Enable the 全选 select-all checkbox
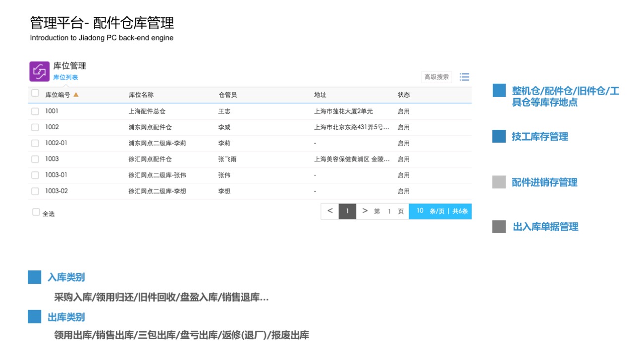The image size is (644, 362). tap(36, 212)
